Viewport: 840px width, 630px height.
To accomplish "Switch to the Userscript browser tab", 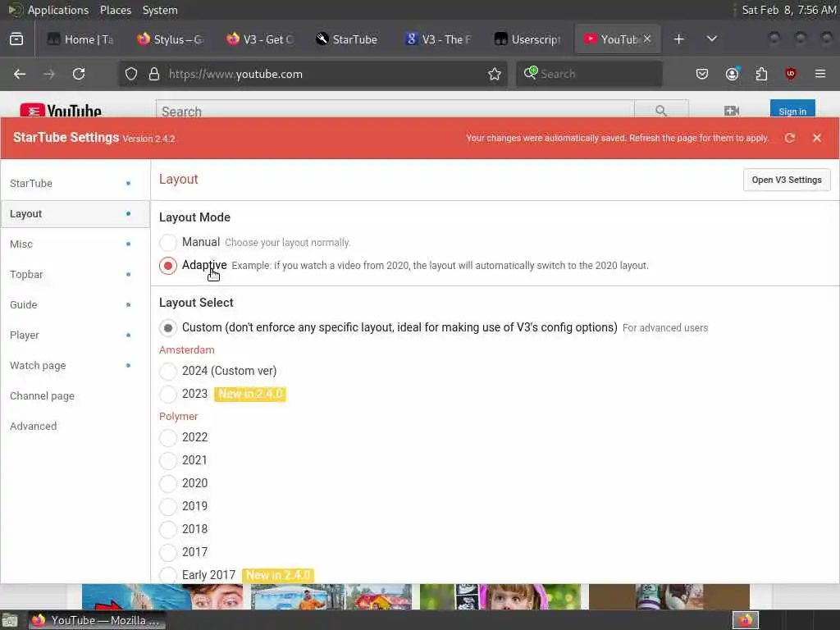I will [x=528, y=39].
